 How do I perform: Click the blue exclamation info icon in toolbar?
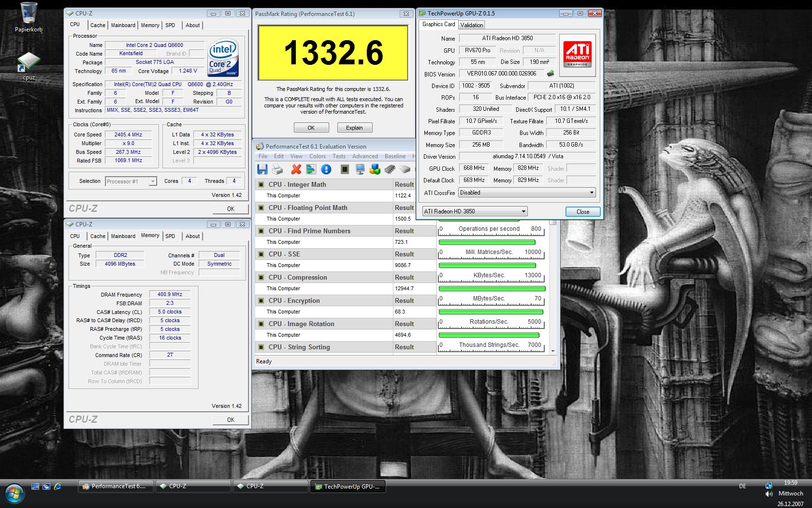326,169
